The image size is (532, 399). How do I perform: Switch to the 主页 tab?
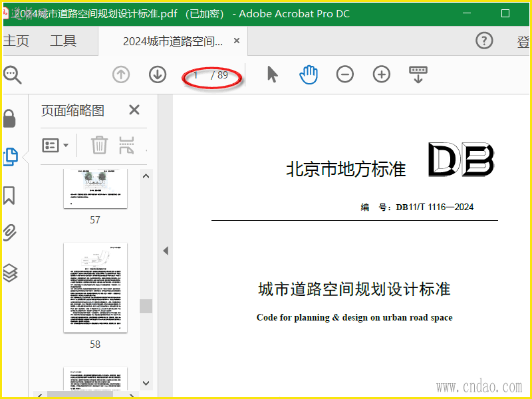coord(16,41)
